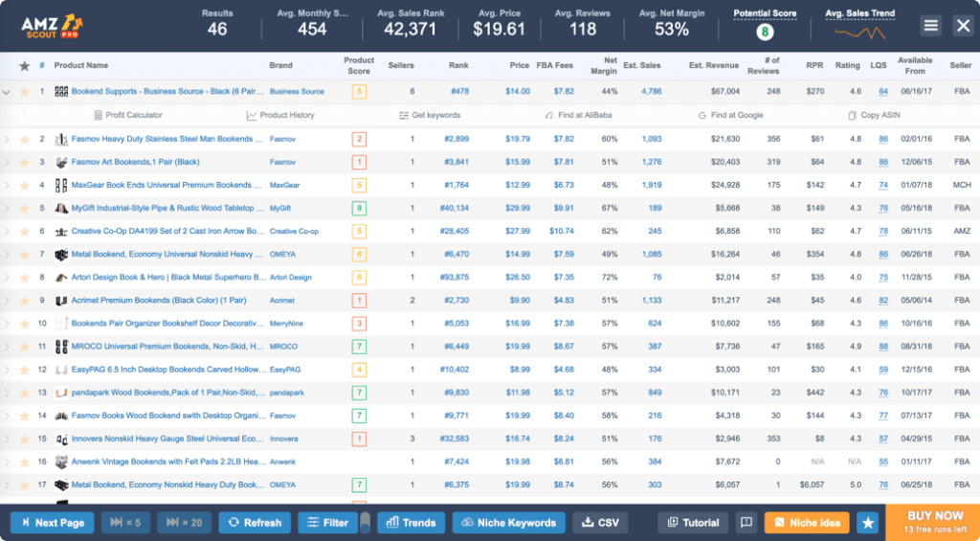Click the Potential Score badge showing 8
Image resolution: width=980 pixels, height=541 pixels.
(x=765, y=32)
